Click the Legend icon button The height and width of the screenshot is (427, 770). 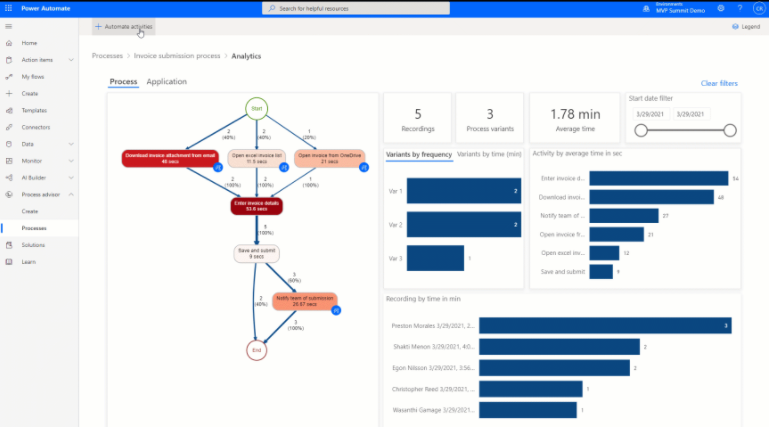(x=746, y=27)
